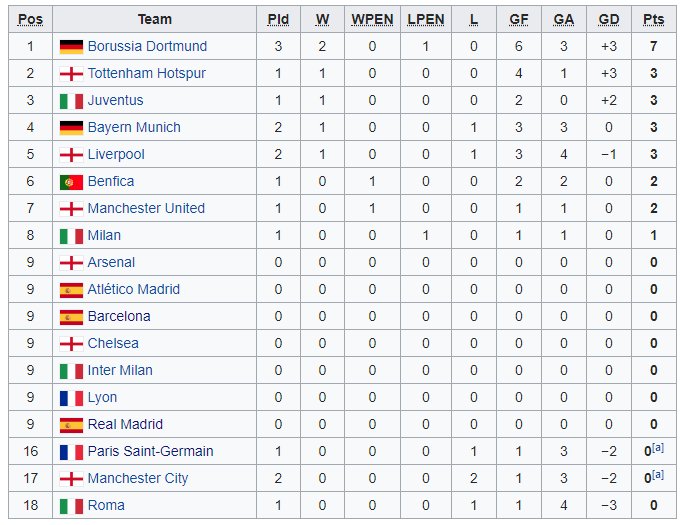
Task: Follow the Liverpool link
Action: tap(116, 154)
